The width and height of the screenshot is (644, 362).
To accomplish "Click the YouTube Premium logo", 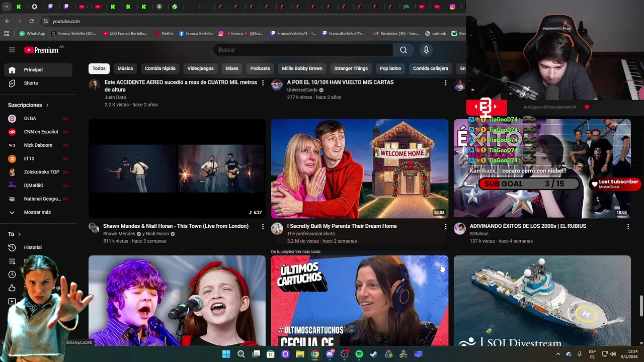I will tap(41, 50).
